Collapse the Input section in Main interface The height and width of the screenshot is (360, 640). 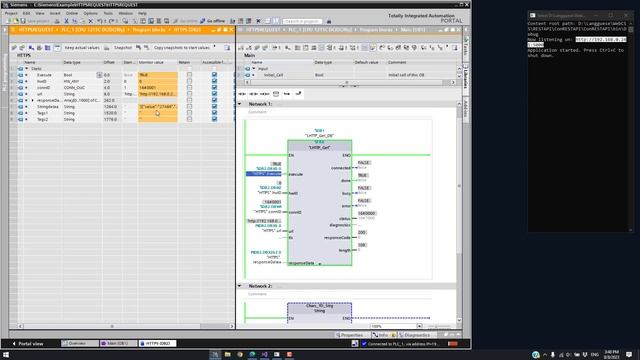(253, 69)
